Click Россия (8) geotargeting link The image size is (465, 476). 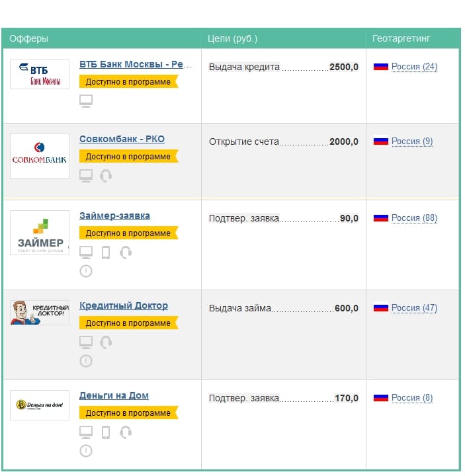(412, 398)
